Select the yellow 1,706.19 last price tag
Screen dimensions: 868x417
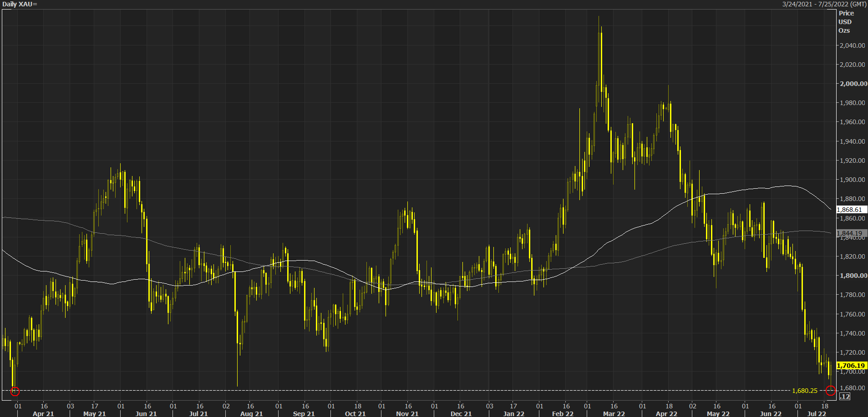[x=851, y=366]
